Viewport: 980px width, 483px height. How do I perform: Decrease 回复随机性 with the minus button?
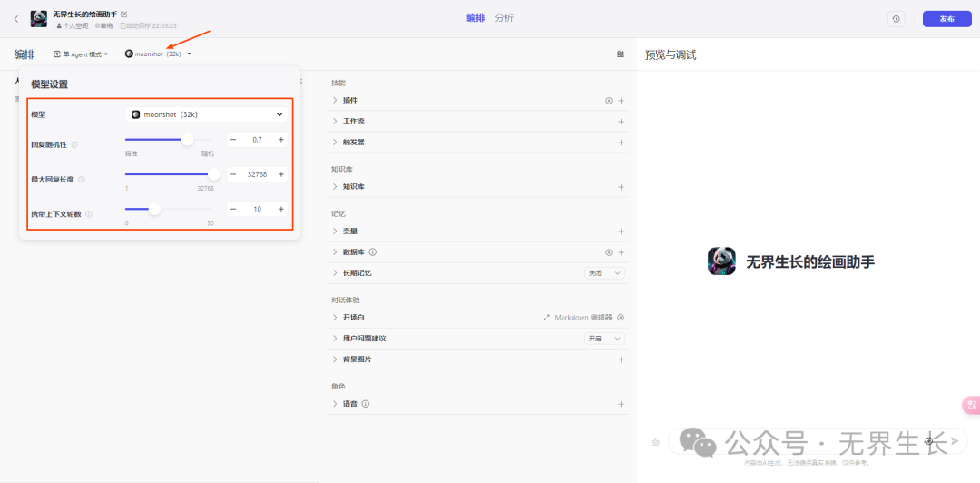pyautogui.click(x=233, y=140)
